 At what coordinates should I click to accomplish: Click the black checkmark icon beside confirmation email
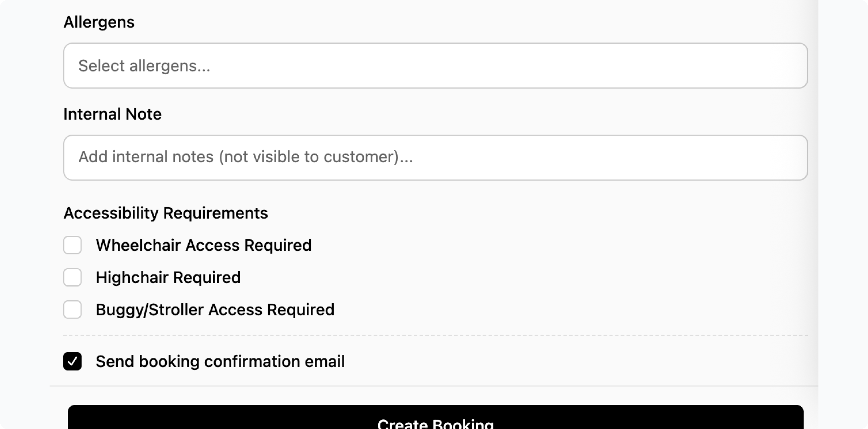pyautogui.click(x=72, y=362)
